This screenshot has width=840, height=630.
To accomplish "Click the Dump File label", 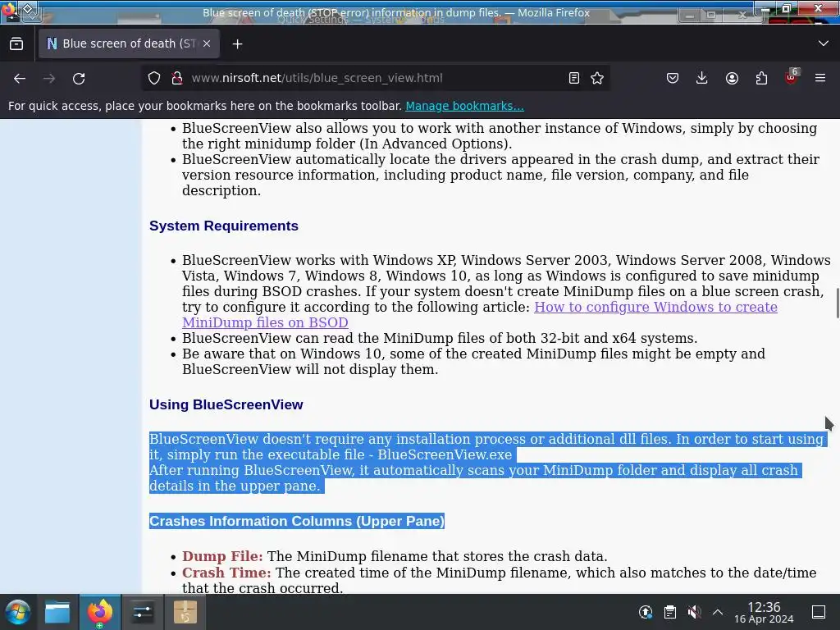I will coord(222,556).
